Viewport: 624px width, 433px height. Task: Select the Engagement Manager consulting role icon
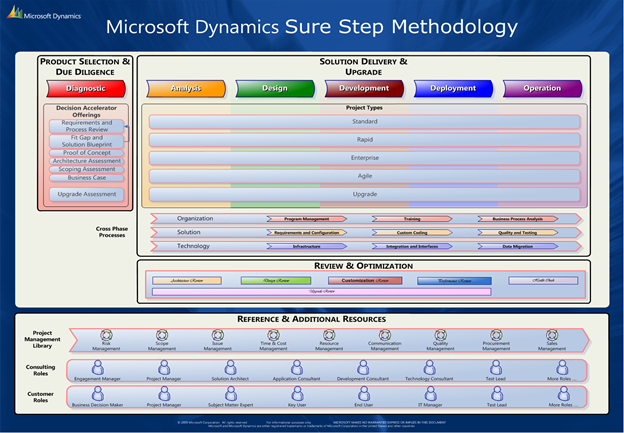tap(98, 368)
